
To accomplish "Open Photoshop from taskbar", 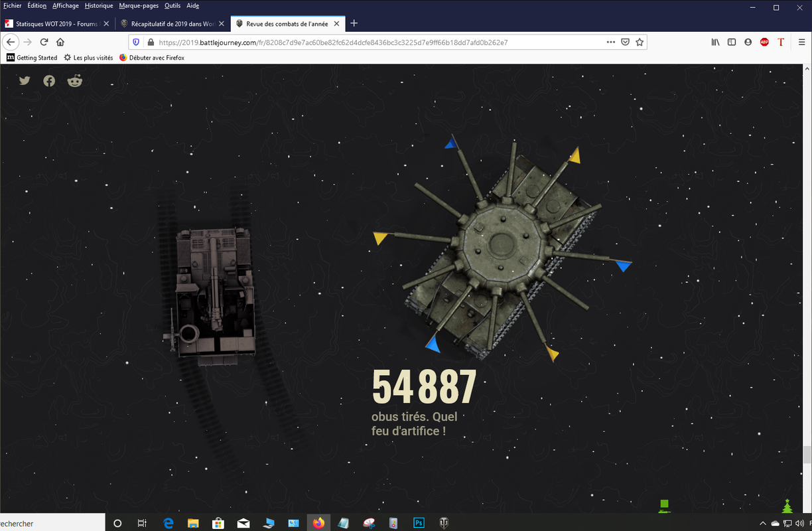I will pos(419,523).
